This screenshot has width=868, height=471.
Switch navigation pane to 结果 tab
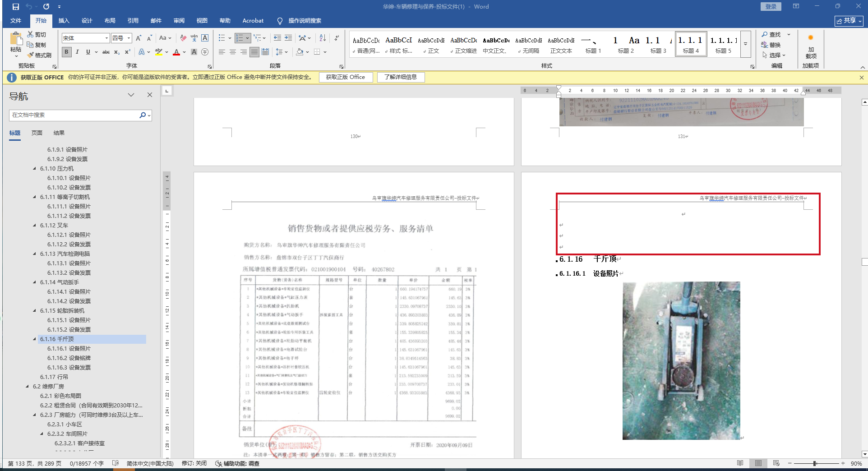59,133
